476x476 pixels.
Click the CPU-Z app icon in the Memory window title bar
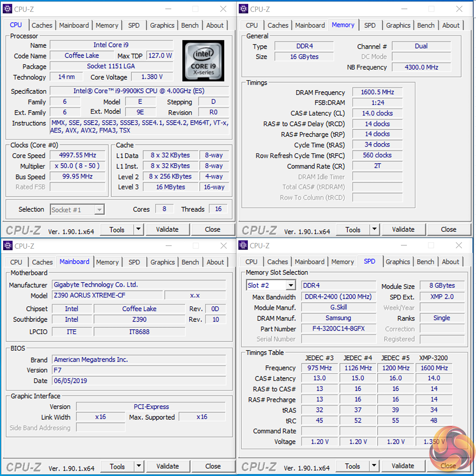[243, 9]
